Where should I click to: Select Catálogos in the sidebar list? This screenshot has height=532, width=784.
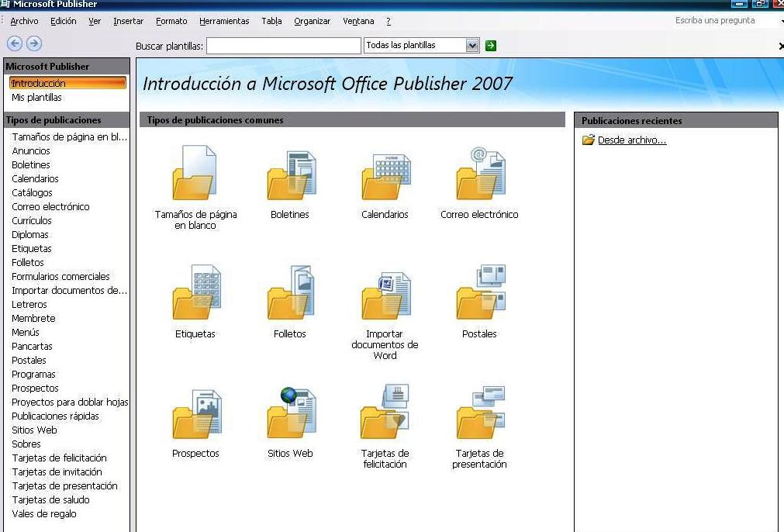[32, 192]
